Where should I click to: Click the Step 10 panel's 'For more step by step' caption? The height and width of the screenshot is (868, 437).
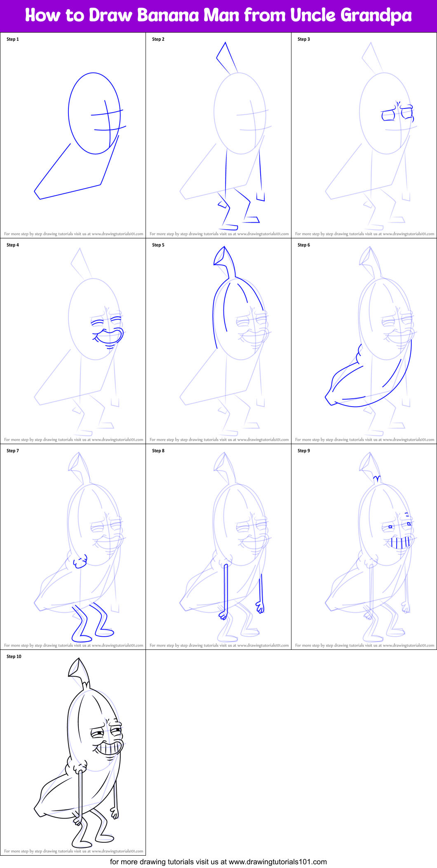(74, 851)
